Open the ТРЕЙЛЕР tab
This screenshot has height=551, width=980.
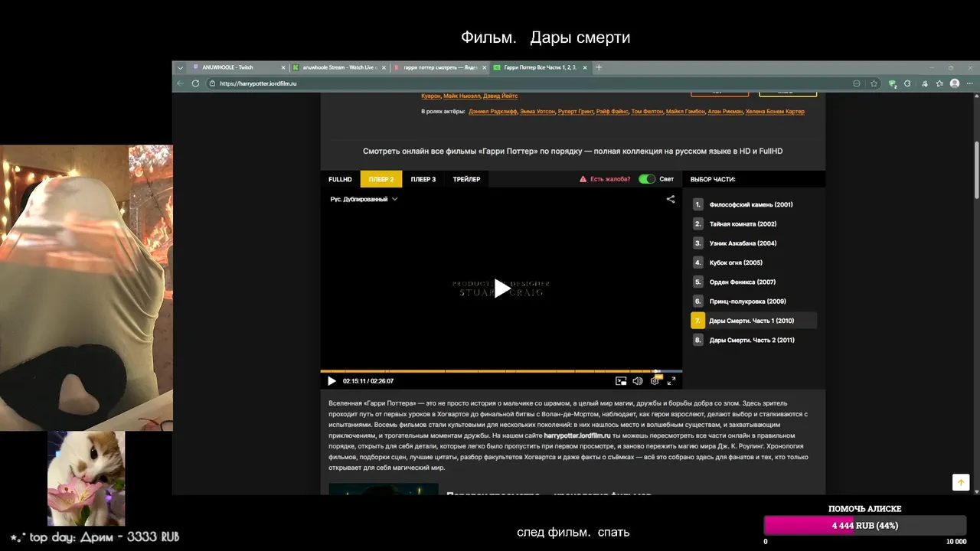[x=466, y=179]
